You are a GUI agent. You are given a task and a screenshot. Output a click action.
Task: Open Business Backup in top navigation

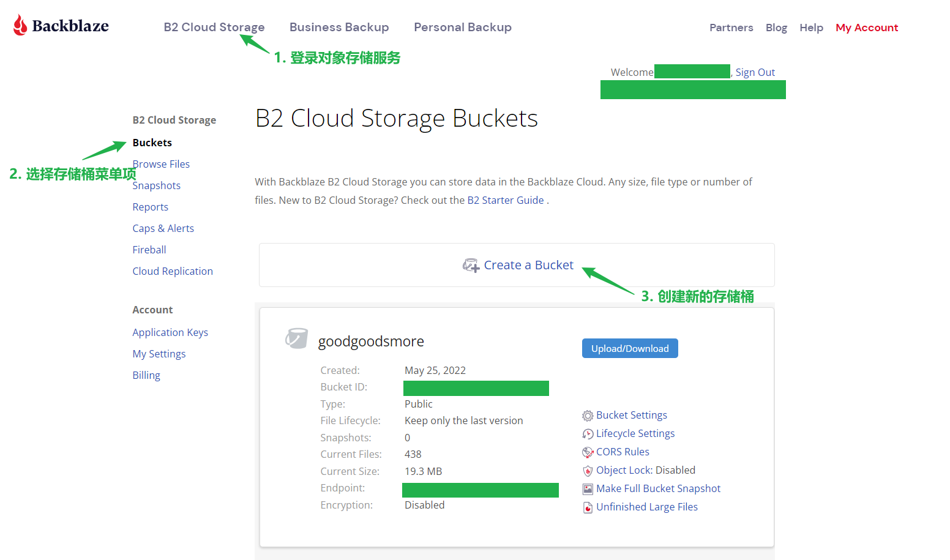[x=339, y=27]
